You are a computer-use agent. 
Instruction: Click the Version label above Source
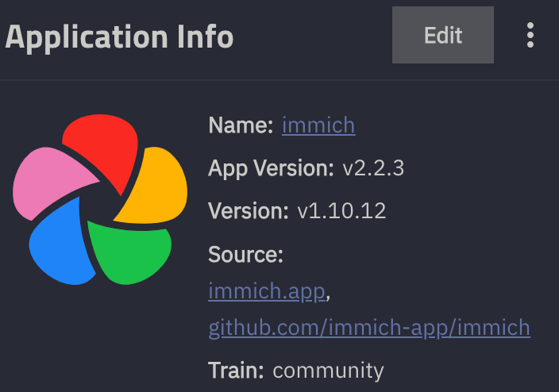[x=248, y=211]
